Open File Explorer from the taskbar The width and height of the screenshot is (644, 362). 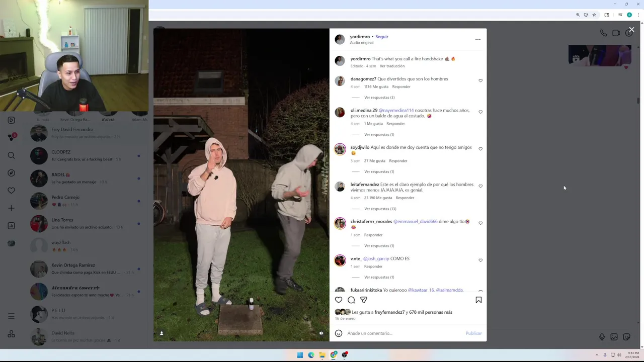[x=322, y=355]
